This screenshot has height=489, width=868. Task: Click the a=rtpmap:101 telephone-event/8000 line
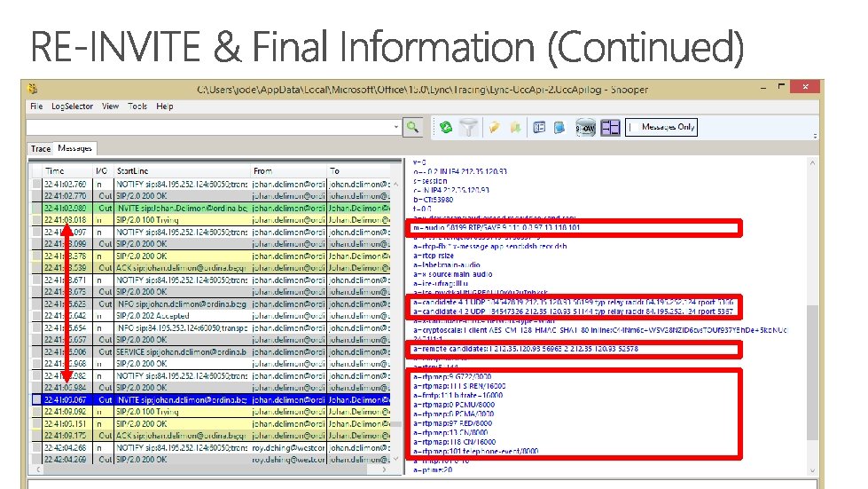[x=475, y=452]
